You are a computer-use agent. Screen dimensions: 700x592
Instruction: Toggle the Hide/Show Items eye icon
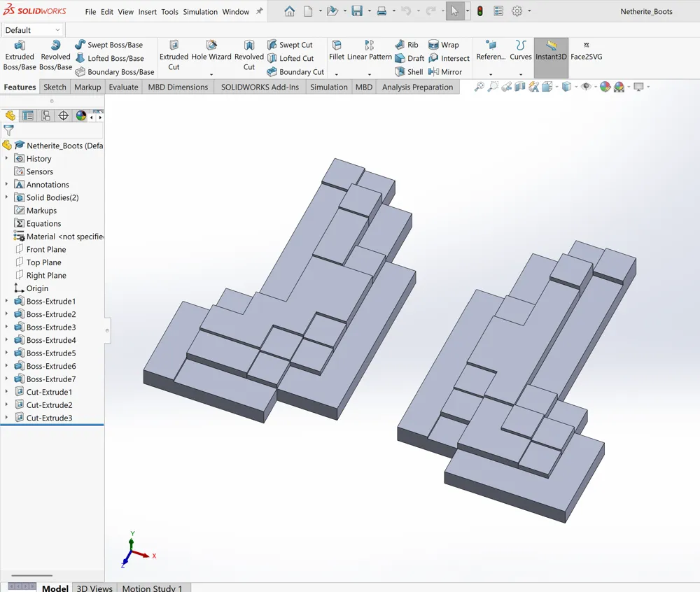(x=586, y=87)
